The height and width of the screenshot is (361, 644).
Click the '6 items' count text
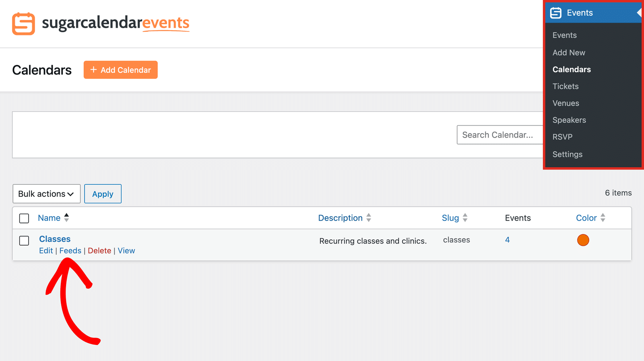click(x=618, y=193)
